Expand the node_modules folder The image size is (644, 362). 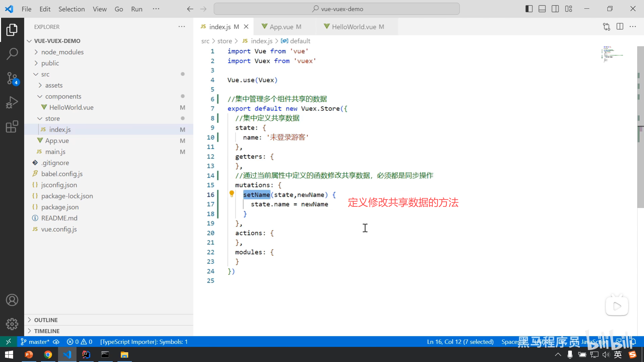(x=62, y=52)
